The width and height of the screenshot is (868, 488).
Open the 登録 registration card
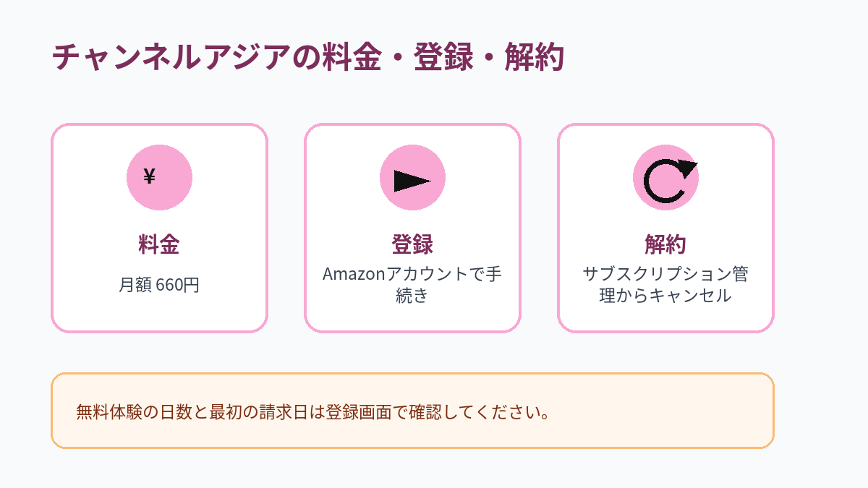pyautogui.click(x=412, y=228)
